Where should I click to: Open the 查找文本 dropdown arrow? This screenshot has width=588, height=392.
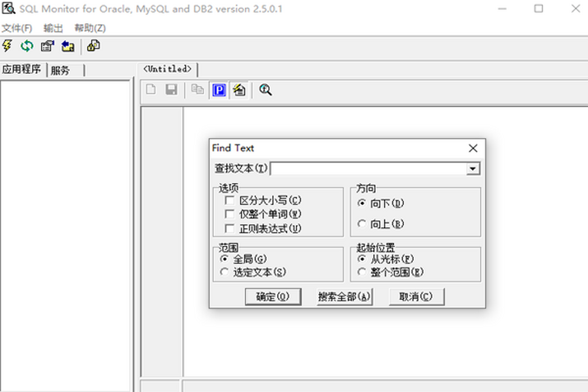(472, 169)
